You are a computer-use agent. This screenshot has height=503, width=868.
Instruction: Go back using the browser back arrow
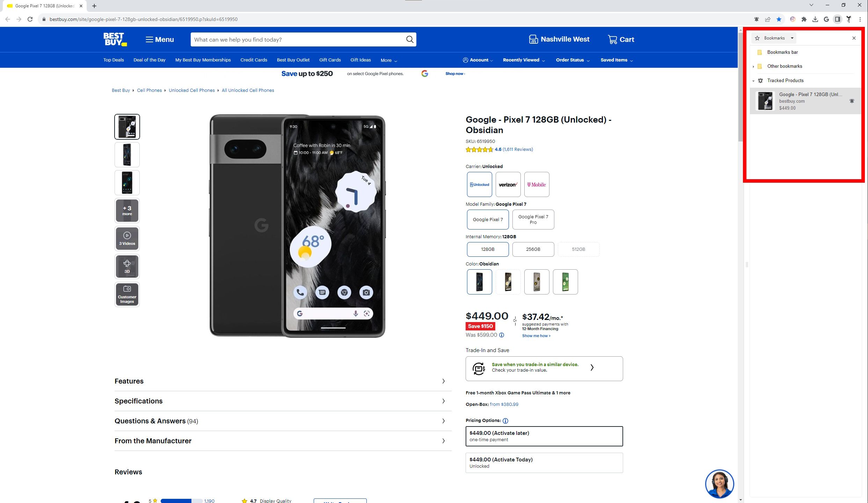8,19
